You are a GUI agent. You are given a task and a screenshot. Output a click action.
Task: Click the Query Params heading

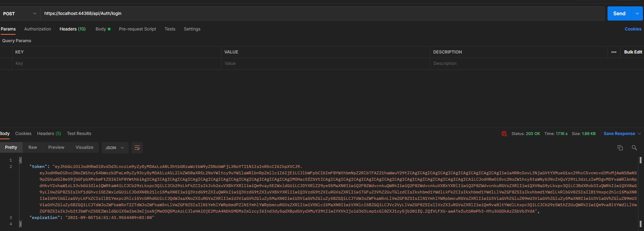coord(17,41)
